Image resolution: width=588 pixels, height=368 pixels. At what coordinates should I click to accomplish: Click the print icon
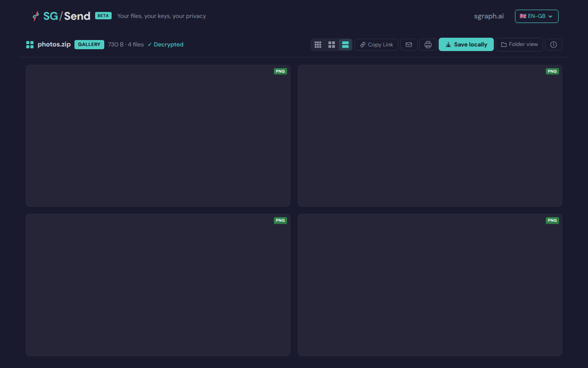click(428, 45)
